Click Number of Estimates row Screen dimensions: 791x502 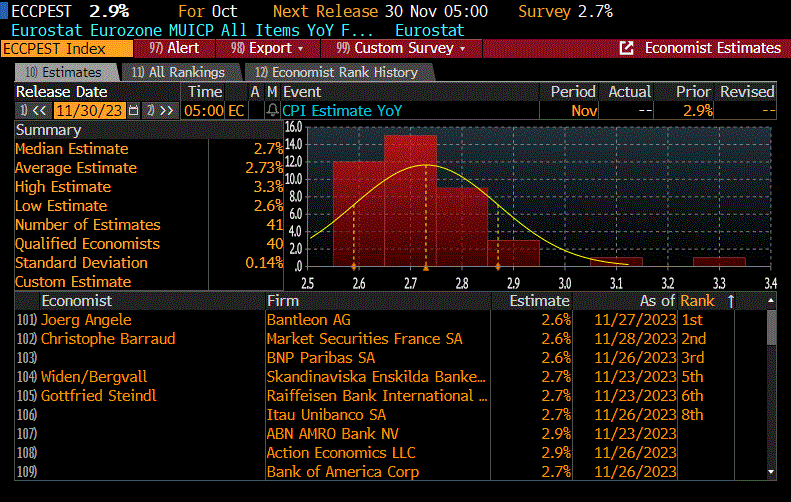click(x=149, y=225)
